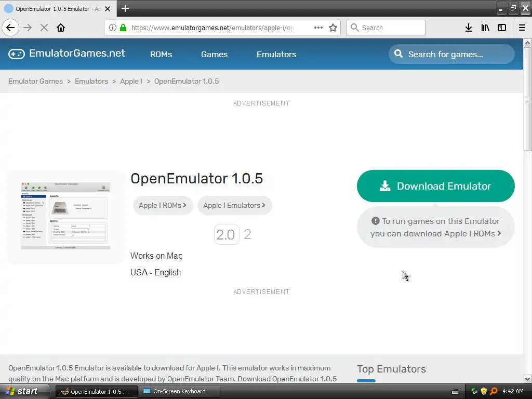Show site information icon in address bar
Screen dimensions: 532x399
click(x=112, y=28)
